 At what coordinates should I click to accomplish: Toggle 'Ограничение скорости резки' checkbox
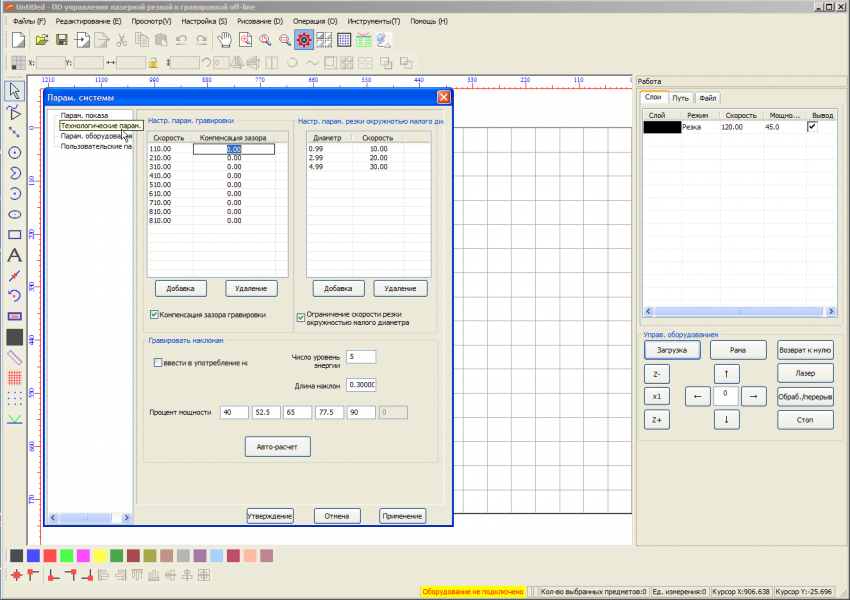tap(301, 318)
